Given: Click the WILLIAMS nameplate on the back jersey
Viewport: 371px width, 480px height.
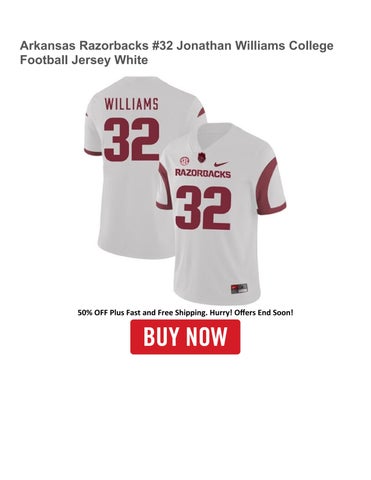Looking at the screenshot, I should pyautogui.click(x=131, y=104).
